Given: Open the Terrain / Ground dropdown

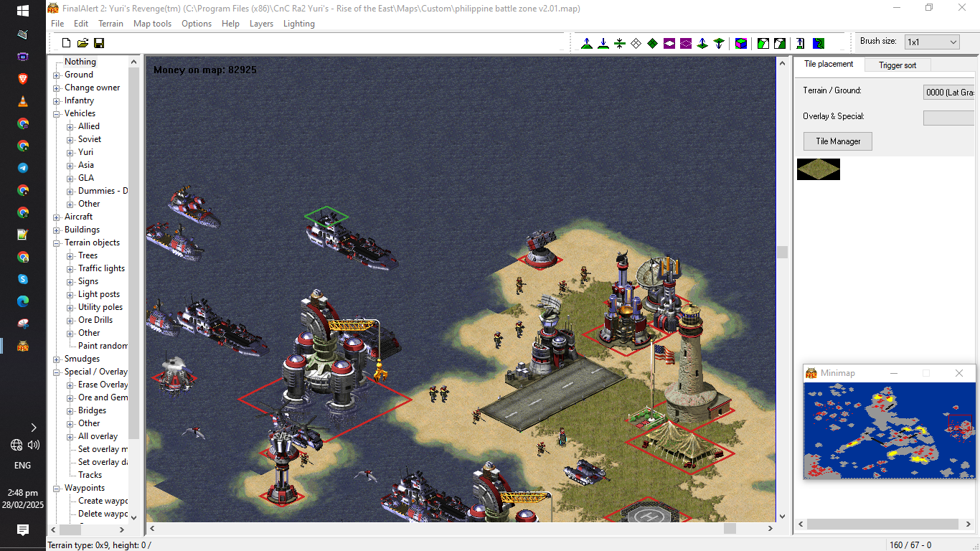Looking at the screenshot, I should coord(948,92).
